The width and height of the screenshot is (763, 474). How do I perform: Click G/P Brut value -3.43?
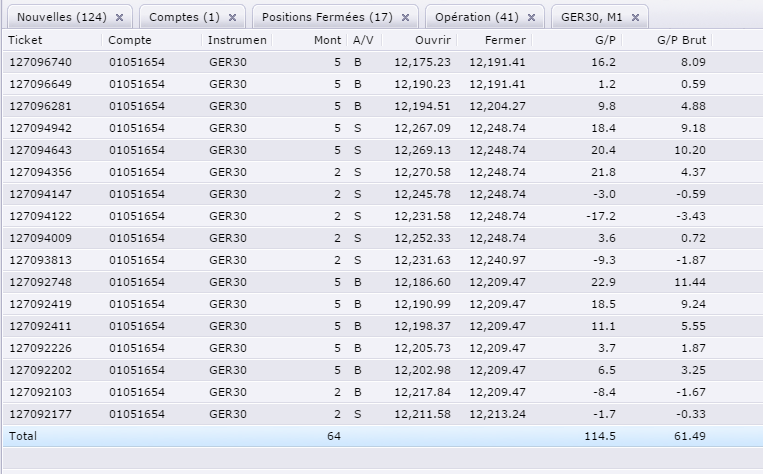[x=691, y=216]
